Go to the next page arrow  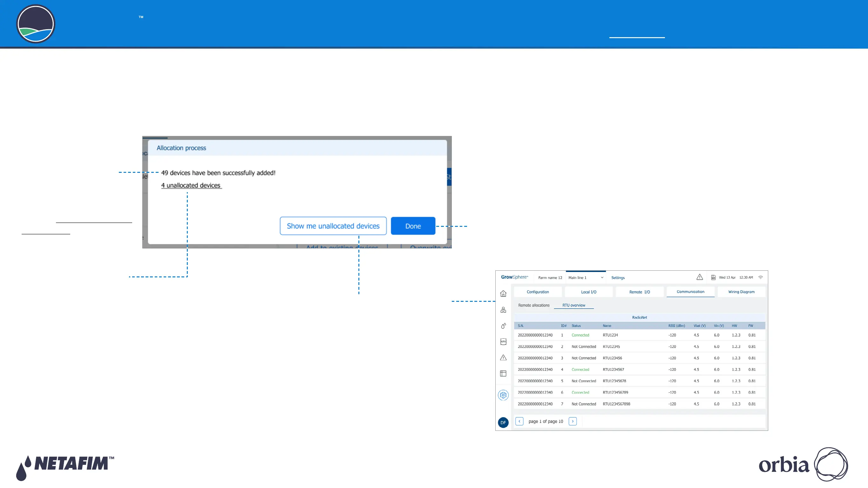573,421
